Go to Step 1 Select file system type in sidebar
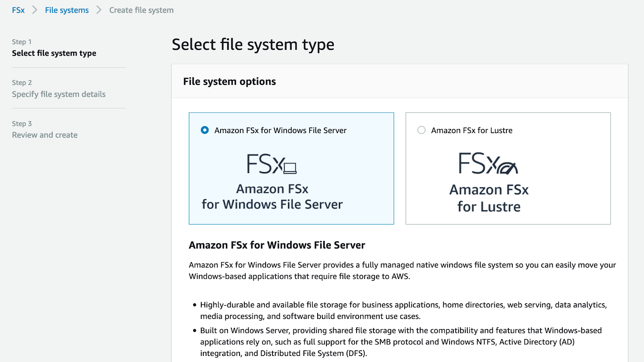Screen dimensions: 644x362 pyautogui.click(x=54, y=53)
